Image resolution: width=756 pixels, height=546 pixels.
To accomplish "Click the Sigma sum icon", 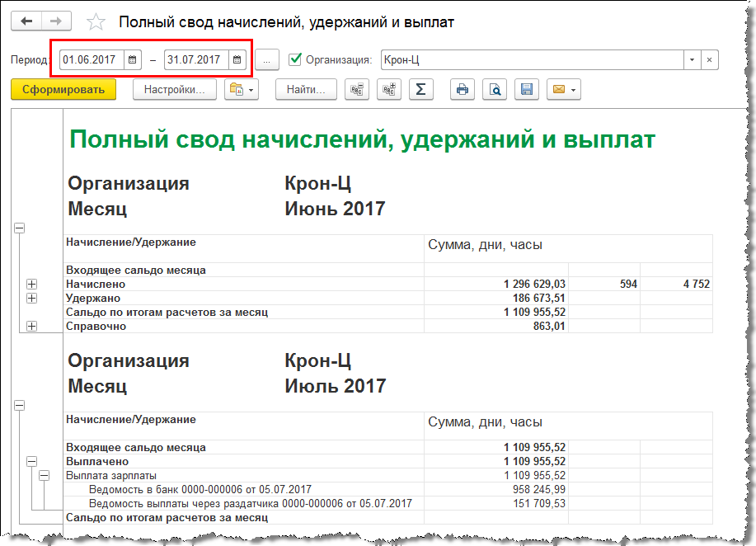I will click(421, 90).
